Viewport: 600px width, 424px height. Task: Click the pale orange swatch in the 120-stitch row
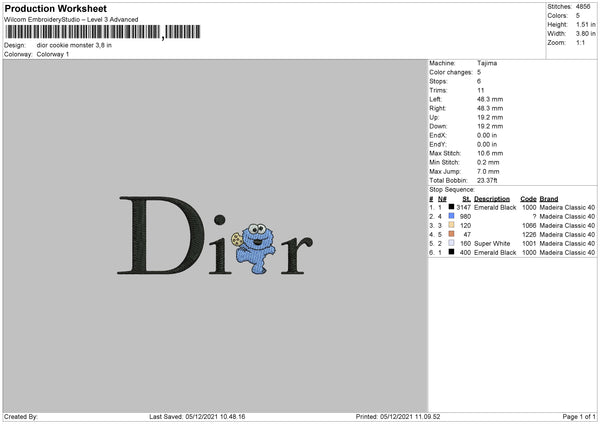[x=452, y=225]
